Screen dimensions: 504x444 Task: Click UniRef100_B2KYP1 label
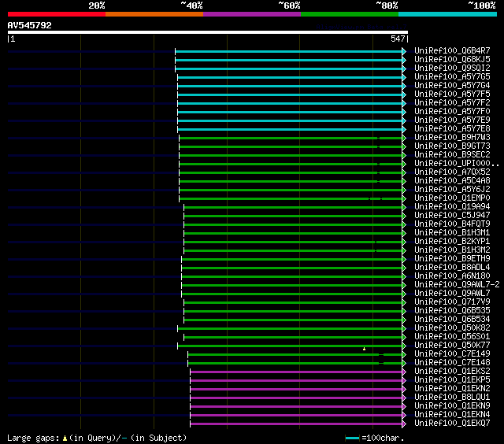pos(452,242)
